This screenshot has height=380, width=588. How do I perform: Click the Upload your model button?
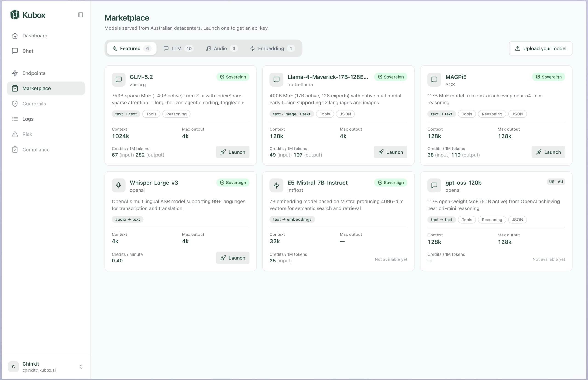[541, 48]
